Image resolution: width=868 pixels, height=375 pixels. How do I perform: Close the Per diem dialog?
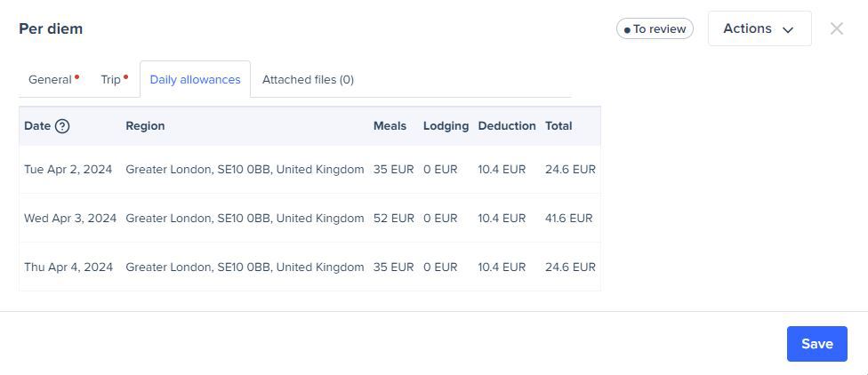(x=836, y=28)
